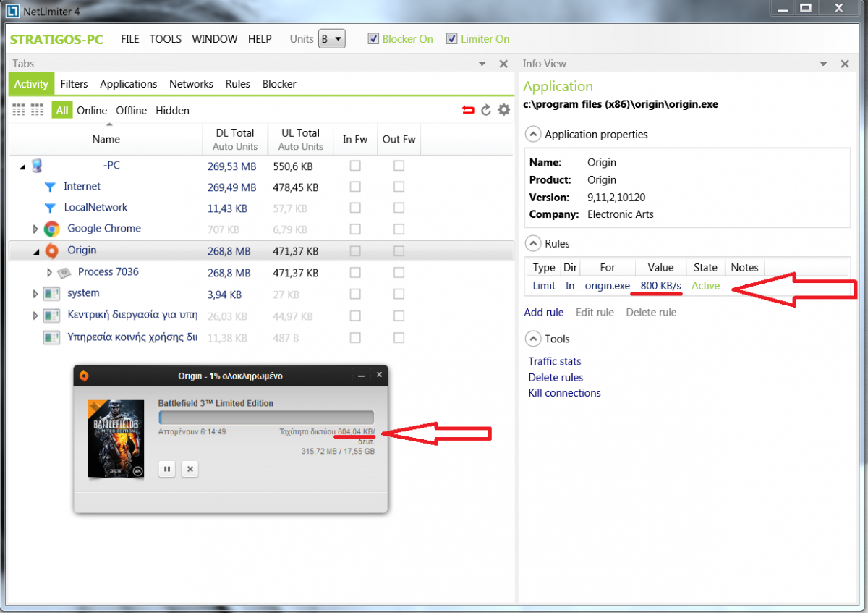The image size is (868, 613).
Task: Close the Info View panel with its X
Action: coord(844,64)
